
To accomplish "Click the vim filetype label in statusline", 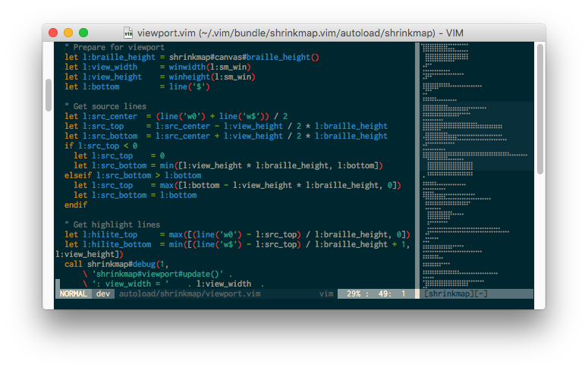I will tap(326, 293).
